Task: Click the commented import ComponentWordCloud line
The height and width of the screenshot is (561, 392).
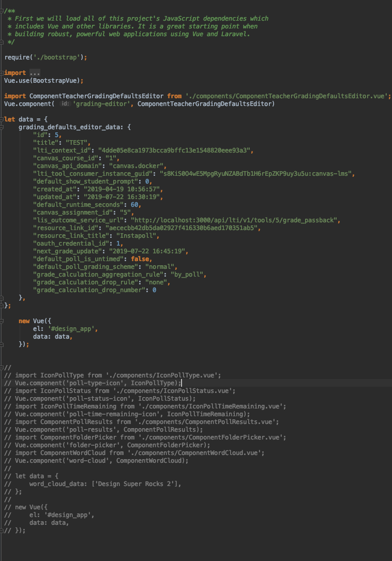Action: point(134,453)
